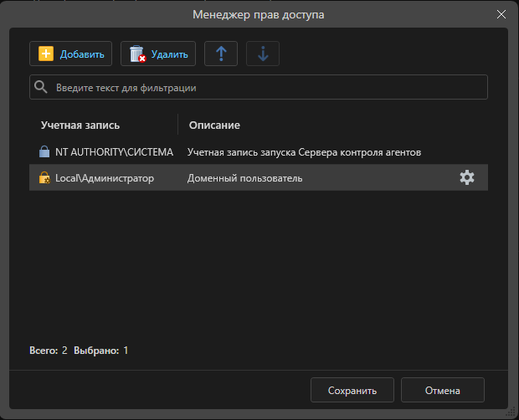Click the lock icon beside Local\Администратор
The width and height of the screenshot is (519, 420).
tap(44, 178)
